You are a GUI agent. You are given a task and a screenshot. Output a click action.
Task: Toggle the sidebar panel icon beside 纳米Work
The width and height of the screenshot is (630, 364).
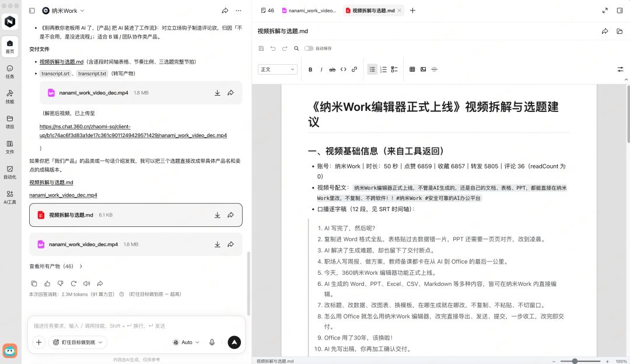pos(32,11)
